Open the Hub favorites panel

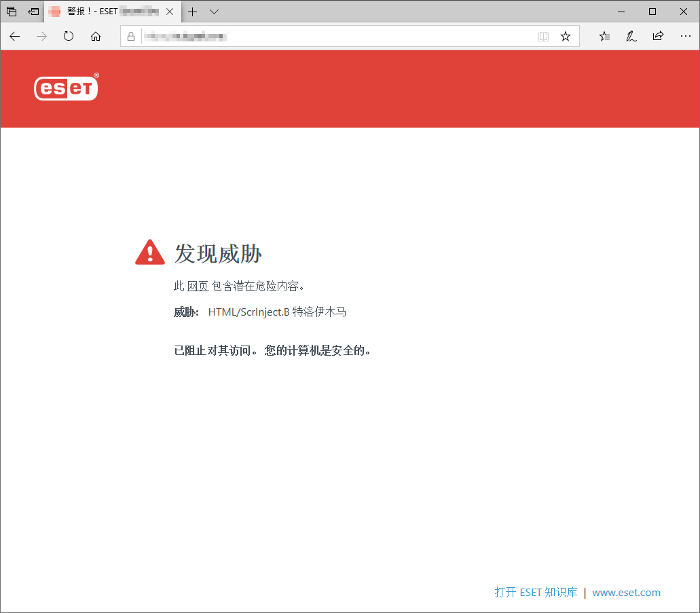coord(604,37)
